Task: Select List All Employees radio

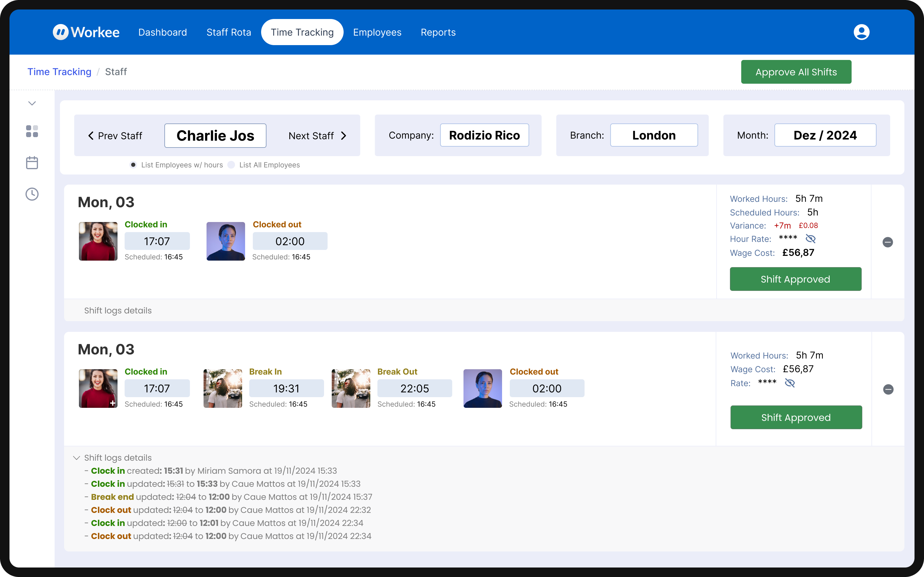Action: [231, 165]
